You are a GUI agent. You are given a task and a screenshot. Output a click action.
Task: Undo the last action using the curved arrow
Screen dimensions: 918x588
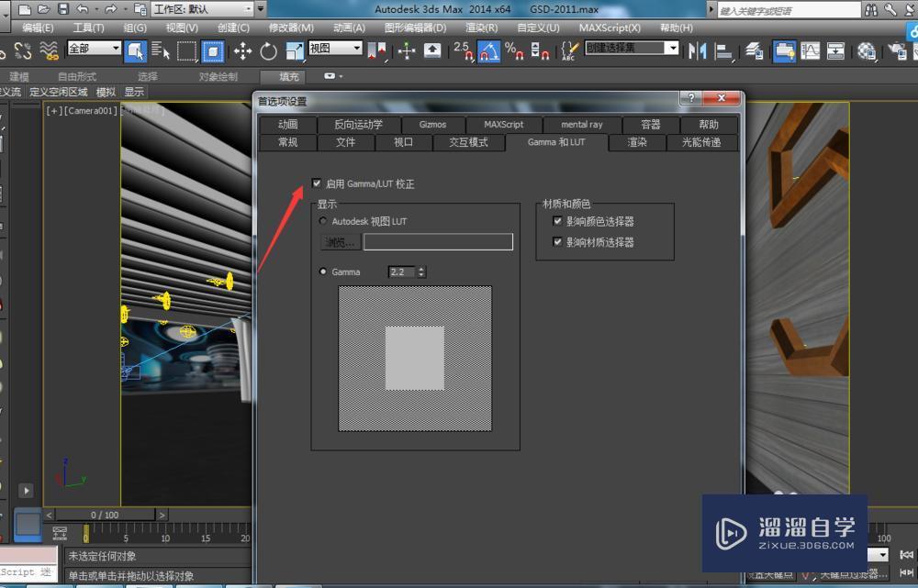82,9
